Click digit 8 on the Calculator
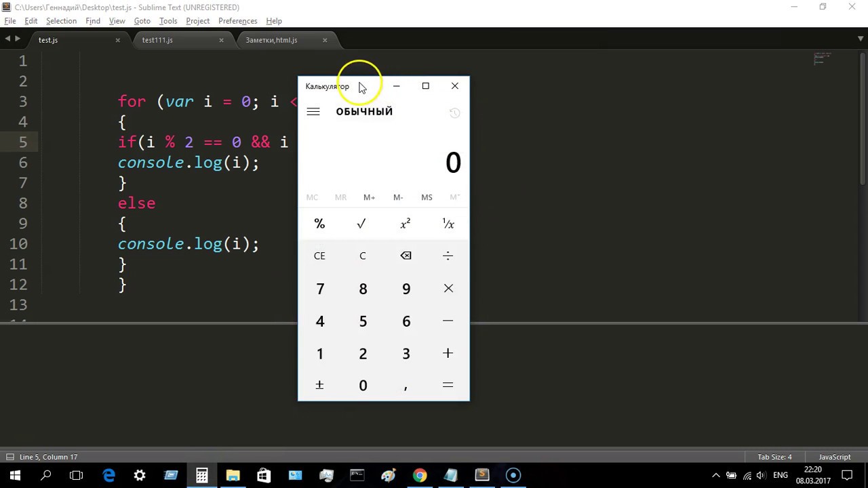 click(362, 288)
